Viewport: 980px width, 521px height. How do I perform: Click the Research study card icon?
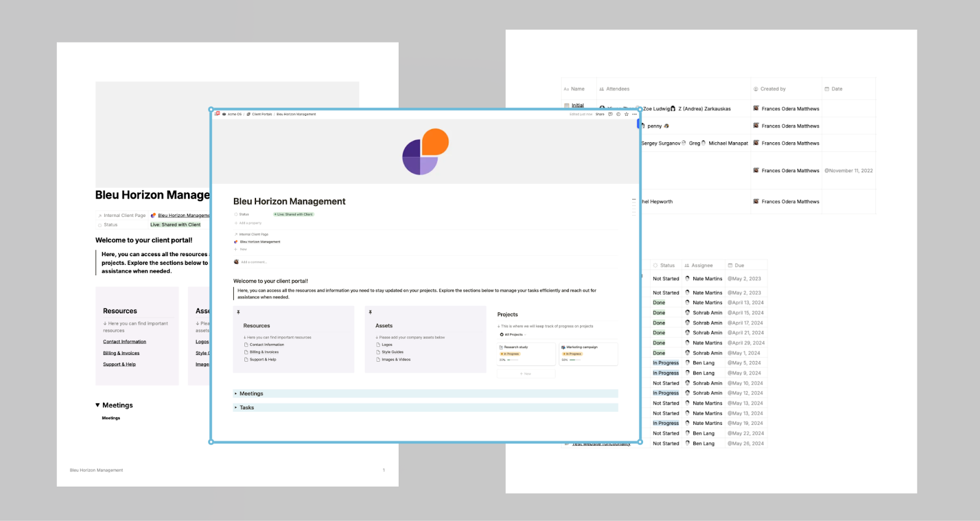coord(501,347)
